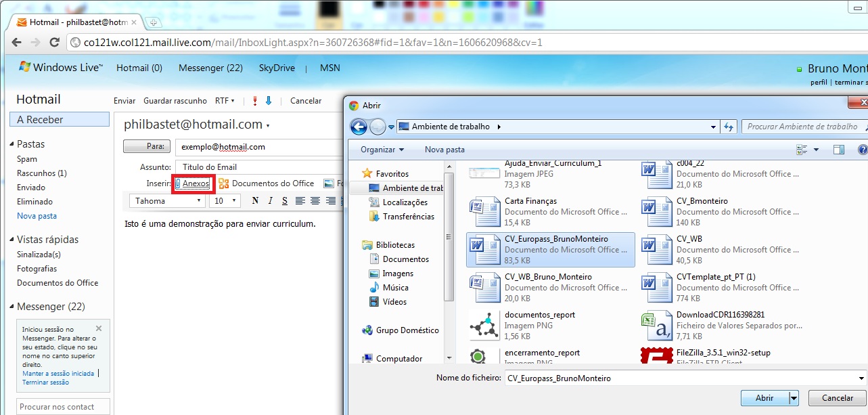Open the Nome do ficheiro dropdown
Viewport: 868px width, 415px height.
[x=861, y=378]
